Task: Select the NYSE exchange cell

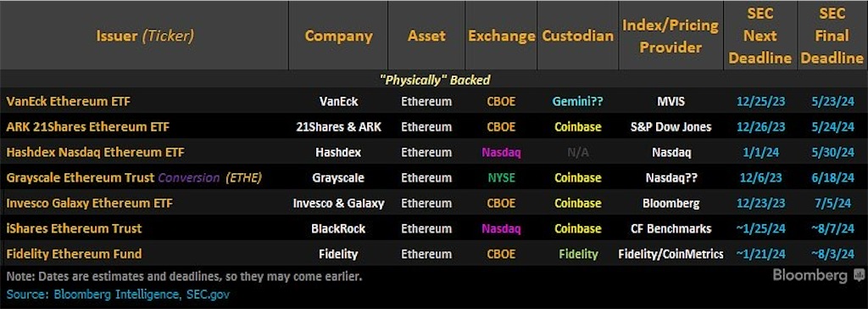Action: pos(501,178)
